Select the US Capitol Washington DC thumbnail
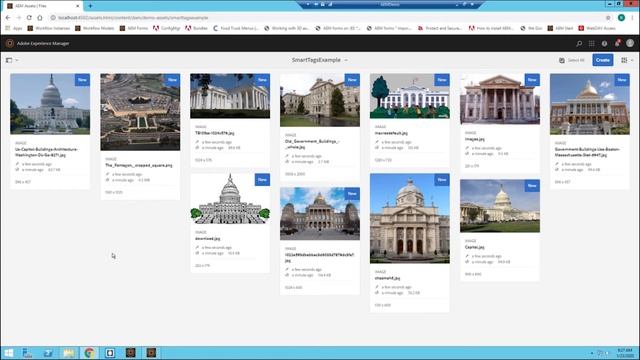The width and height of the screenshot is (640, 360). pyautogui.click(x=50, y=104)
